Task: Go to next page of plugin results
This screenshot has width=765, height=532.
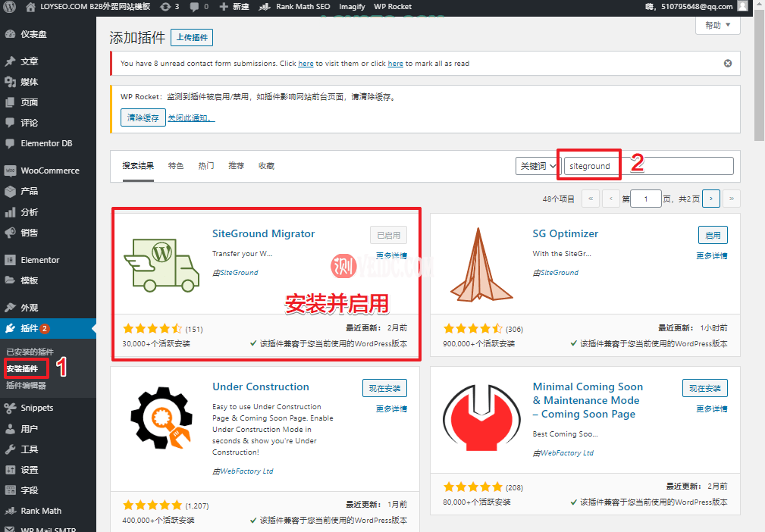Action: pos(711,199)
